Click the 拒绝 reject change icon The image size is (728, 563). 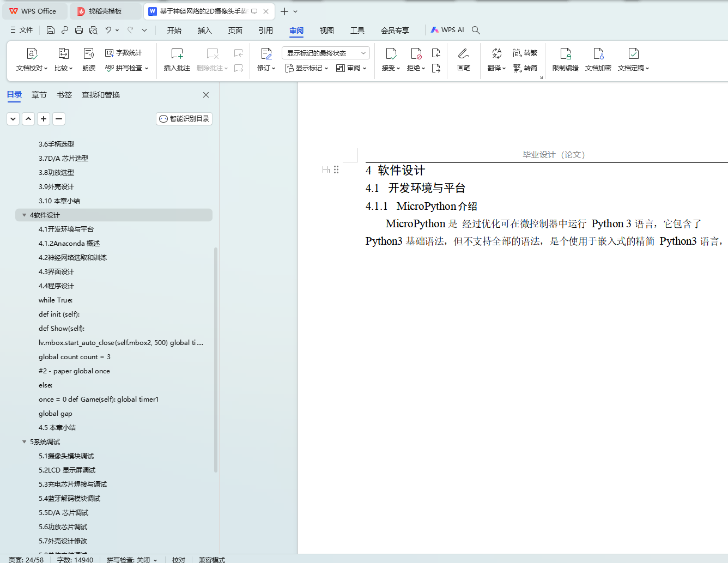[x=416, y=53]
